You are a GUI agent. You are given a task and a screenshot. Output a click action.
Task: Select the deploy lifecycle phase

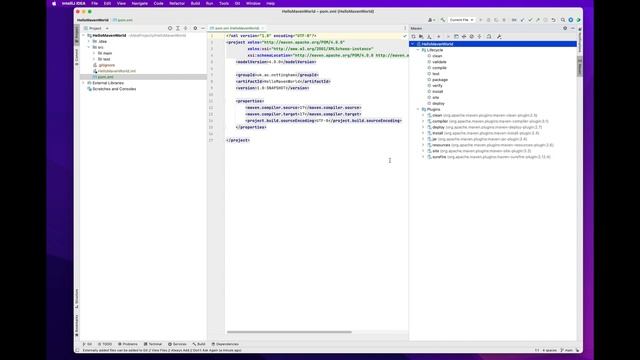click(x=438, y=103)
